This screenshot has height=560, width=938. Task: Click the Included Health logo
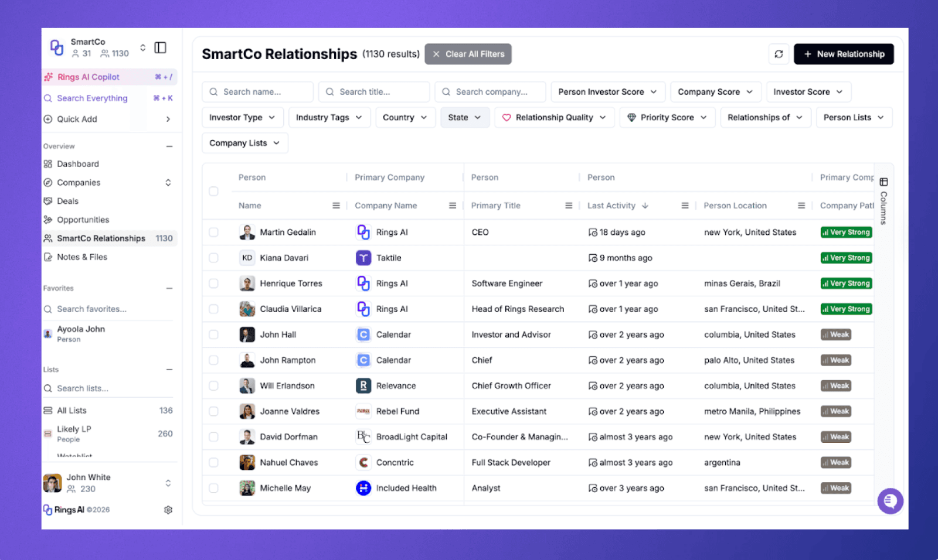(363, 488)
